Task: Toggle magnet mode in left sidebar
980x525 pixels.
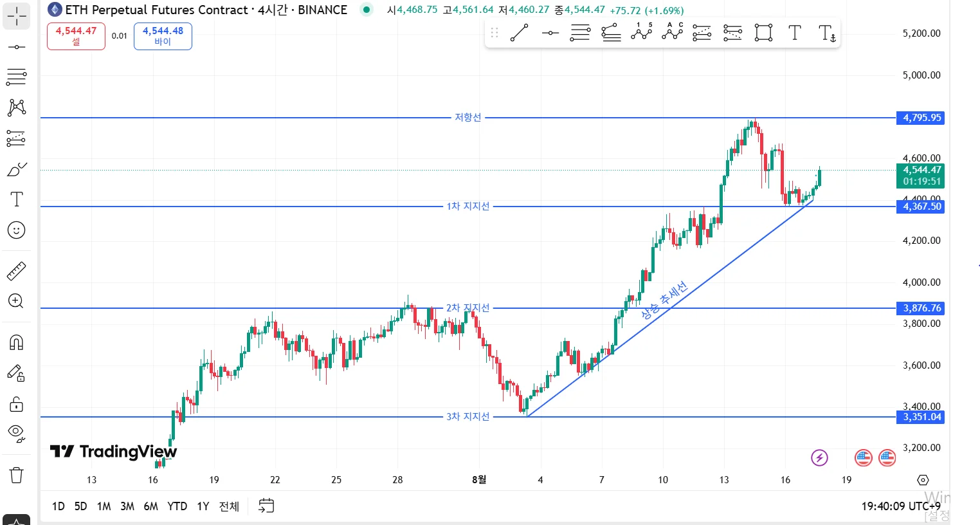Action: [16, 342]
